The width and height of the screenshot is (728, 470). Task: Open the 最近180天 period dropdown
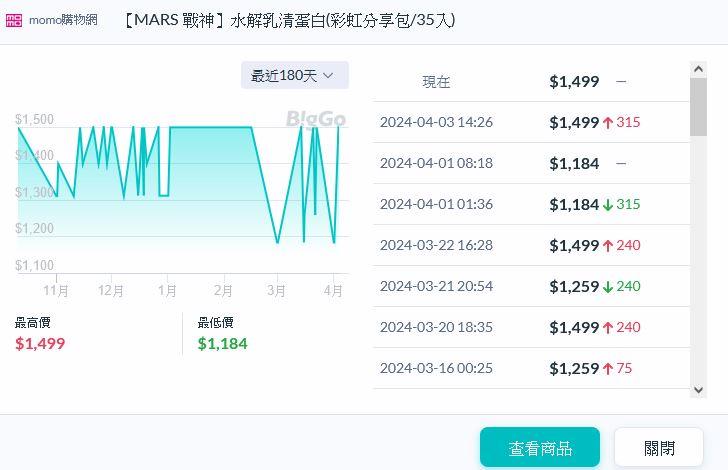point(294,75)
